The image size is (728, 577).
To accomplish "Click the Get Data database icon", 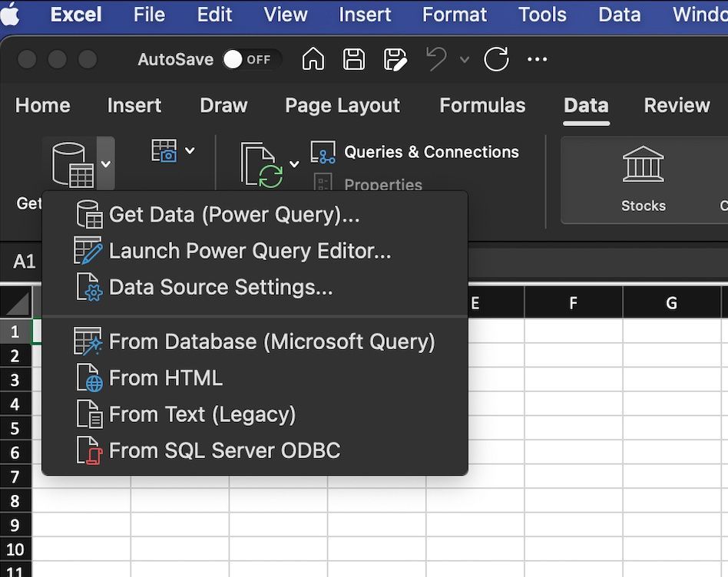I will pos(72,164).
